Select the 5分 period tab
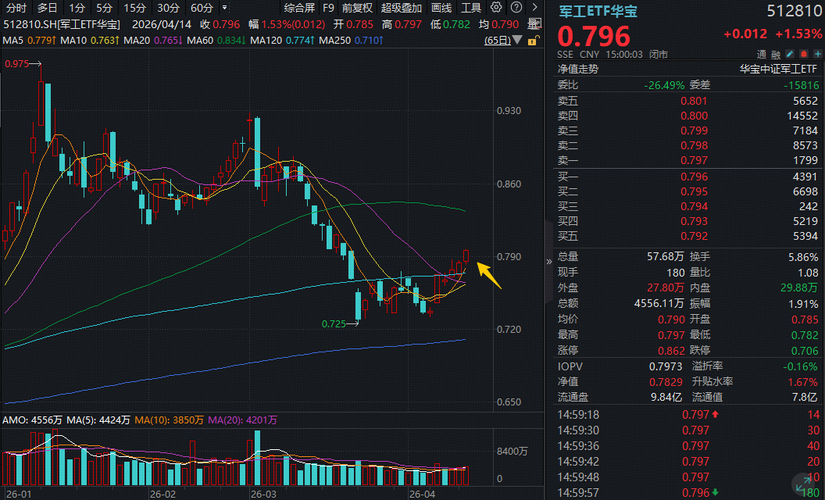 [104, 8]
